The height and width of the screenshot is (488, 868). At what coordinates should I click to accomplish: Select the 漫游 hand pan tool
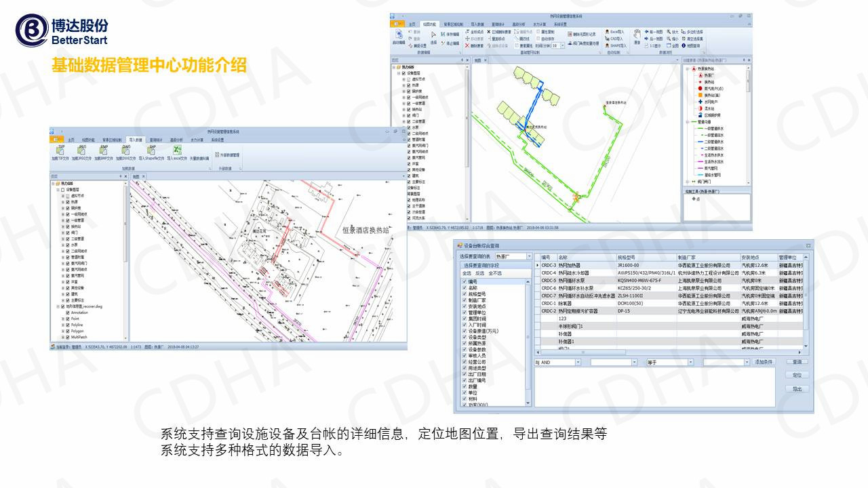[x=637, y=35]
